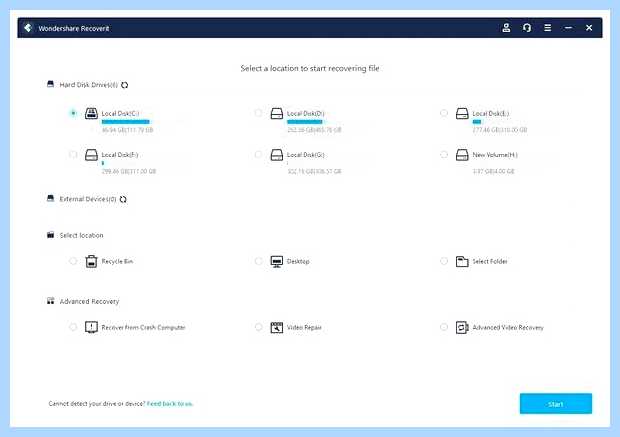Image resolution: width=620 pixels, height=437 pixels.
Task: Select the Local Disk(F:) radio button
Action: click(x=73, y=154)
